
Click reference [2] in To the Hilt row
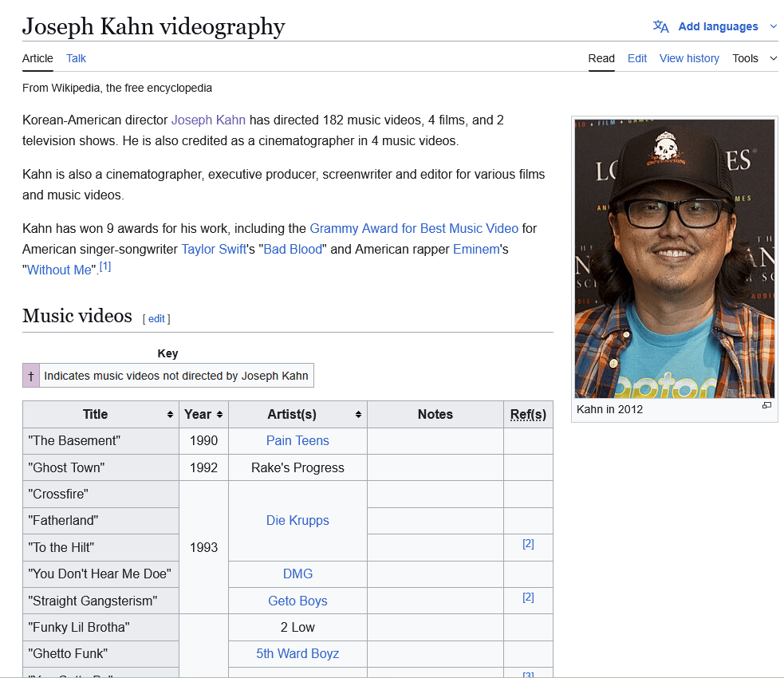(x=528, y=544)
